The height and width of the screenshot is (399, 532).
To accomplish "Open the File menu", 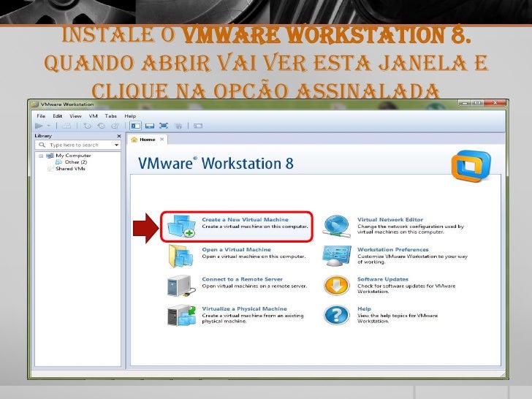I will tap(41, 116).
